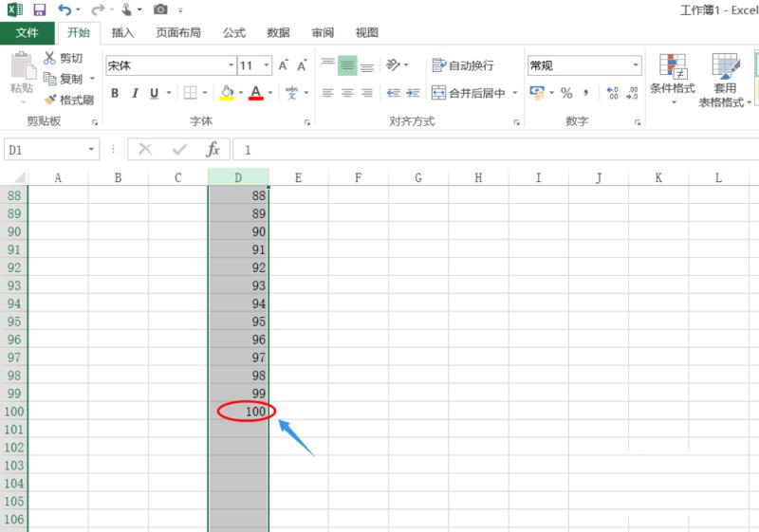Toggle Wrap Text (自动换行)
The image size is (759, 532).
pos(463,65)
